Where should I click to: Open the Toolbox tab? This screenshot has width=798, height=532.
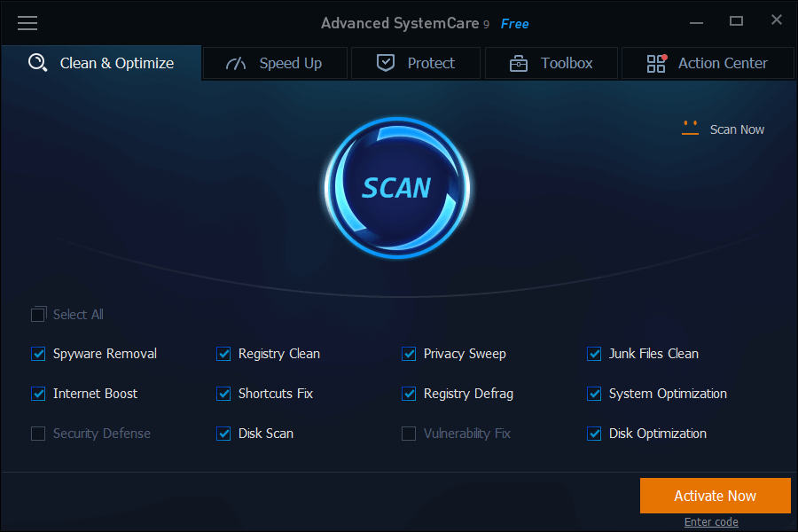coord(552,63)
